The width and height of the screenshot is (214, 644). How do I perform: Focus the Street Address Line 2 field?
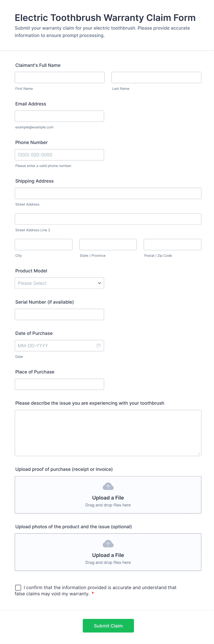[108, 219]
